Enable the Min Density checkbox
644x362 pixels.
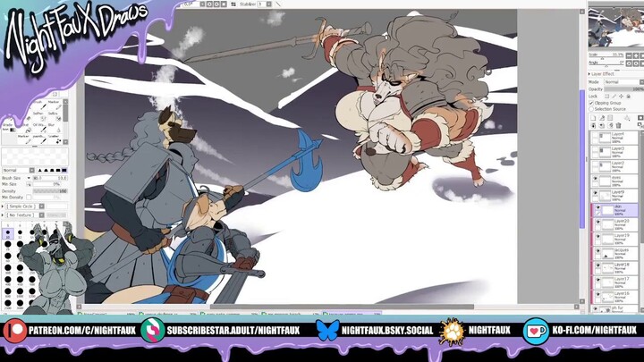pyautogui.click(x=29, y=198)
